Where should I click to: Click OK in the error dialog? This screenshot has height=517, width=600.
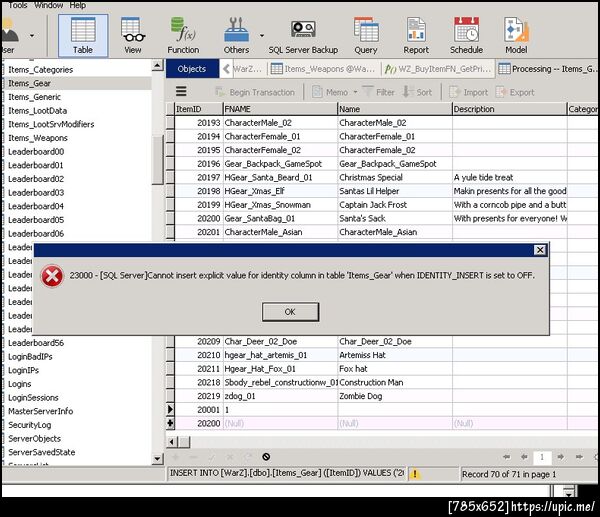(x=290, y=312)
